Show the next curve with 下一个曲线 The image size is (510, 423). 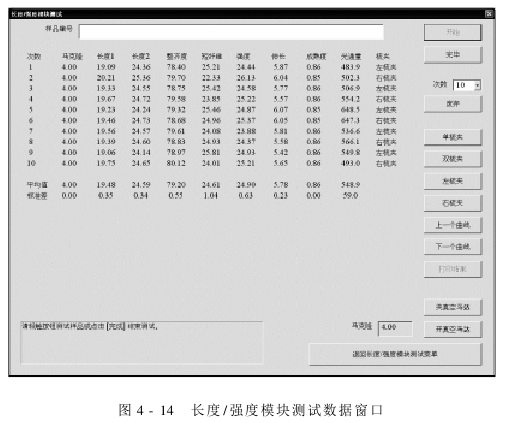453,247
